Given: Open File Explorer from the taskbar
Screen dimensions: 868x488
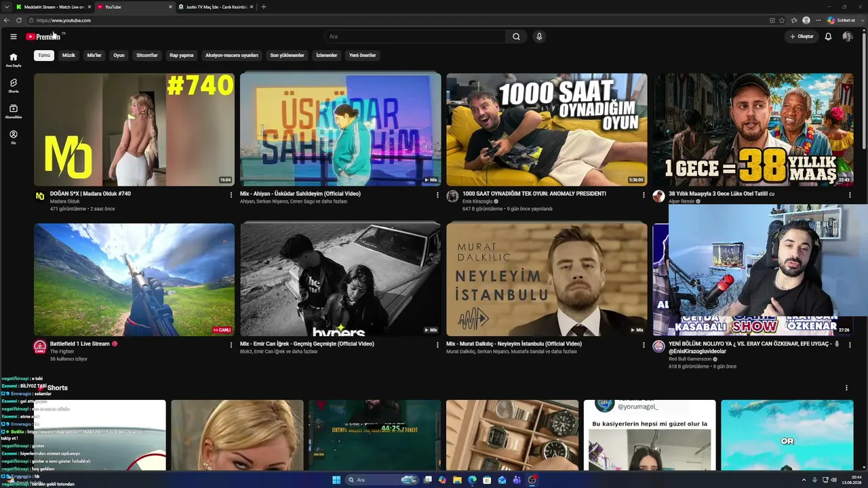Looking at the screenshot, I should [457, 480].
